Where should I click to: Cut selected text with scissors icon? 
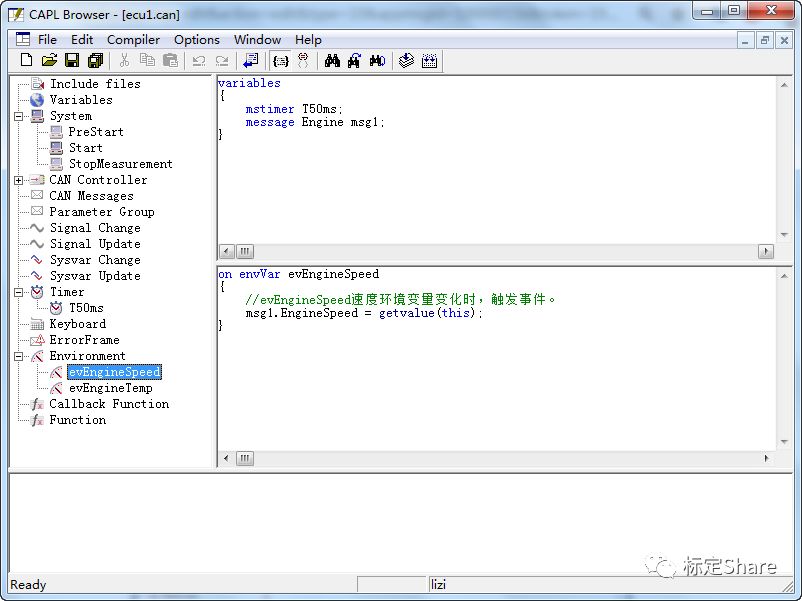pyautogui.click(x=124, y=60)
